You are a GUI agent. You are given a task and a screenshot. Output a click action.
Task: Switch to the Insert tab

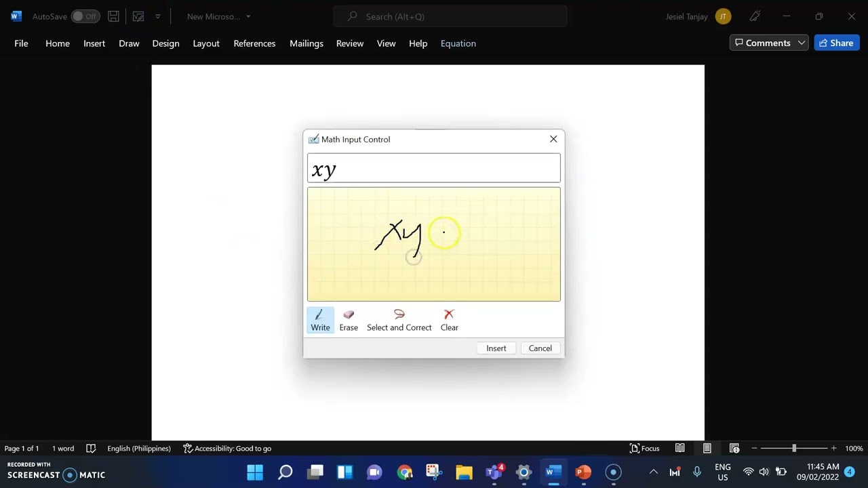[94, 43]
